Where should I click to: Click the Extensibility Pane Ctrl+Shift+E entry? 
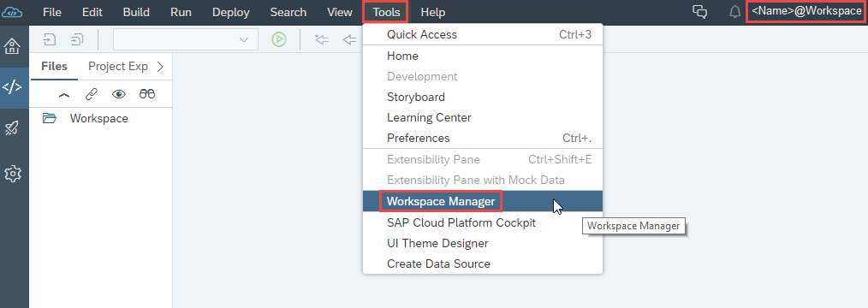click(482, 159)
